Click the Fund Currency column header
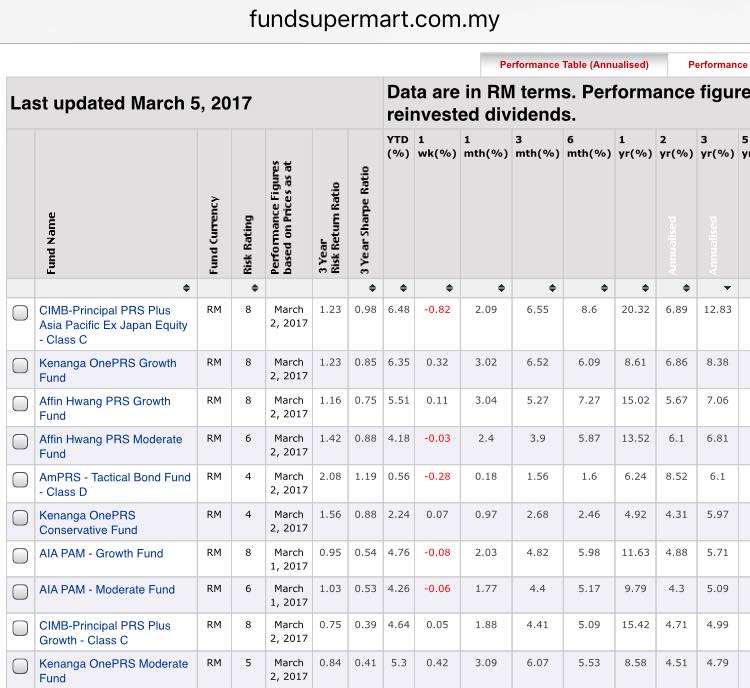The width and height of the screenshot is (750, 688). coord(214,235)
